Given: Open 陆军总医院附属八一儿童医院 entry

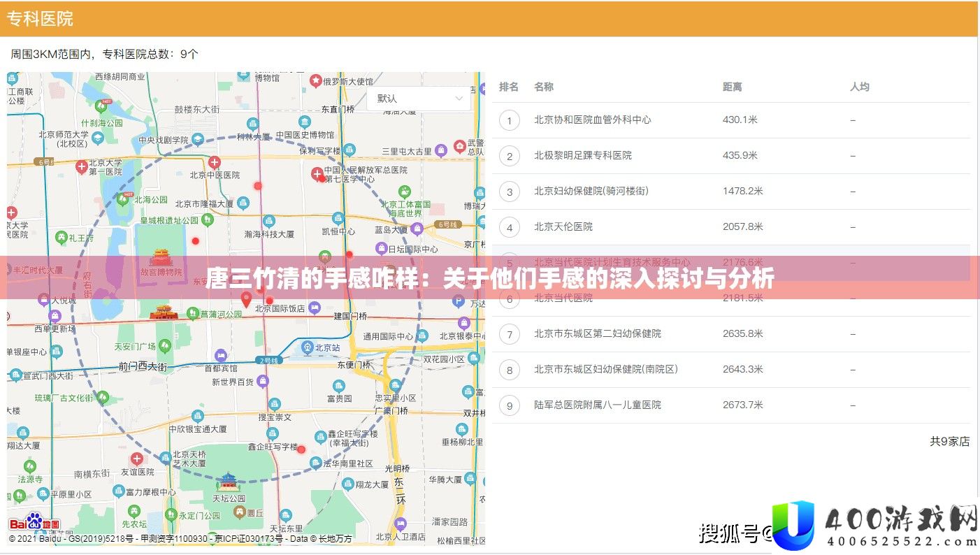Looking at the screenshot, I should coord(598,405).
